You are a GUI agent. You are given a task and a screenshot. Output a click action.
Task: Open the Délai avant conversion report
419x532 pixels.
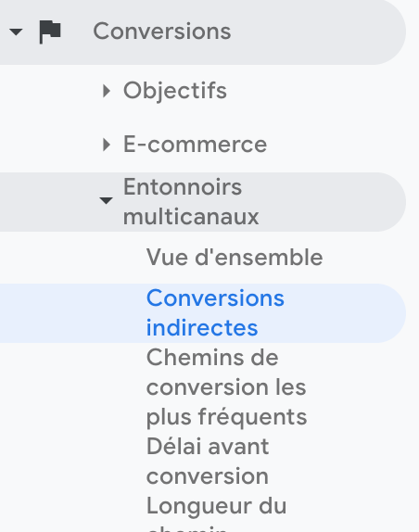[x=208, y=461]
